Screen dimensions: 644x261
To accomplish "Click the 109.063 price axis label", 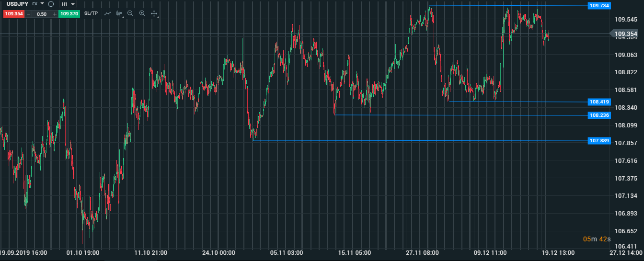I will 626,55.
